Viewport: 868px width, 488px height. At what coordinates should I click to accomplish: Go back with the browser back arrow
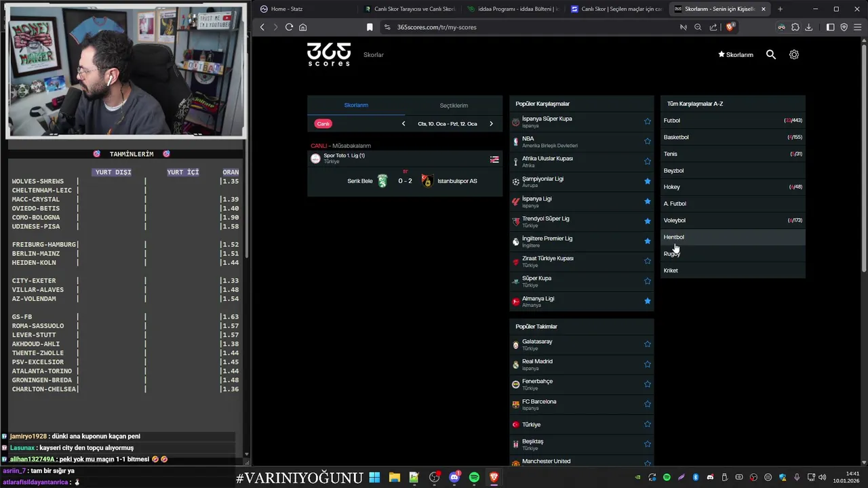[x=262, y=27]
